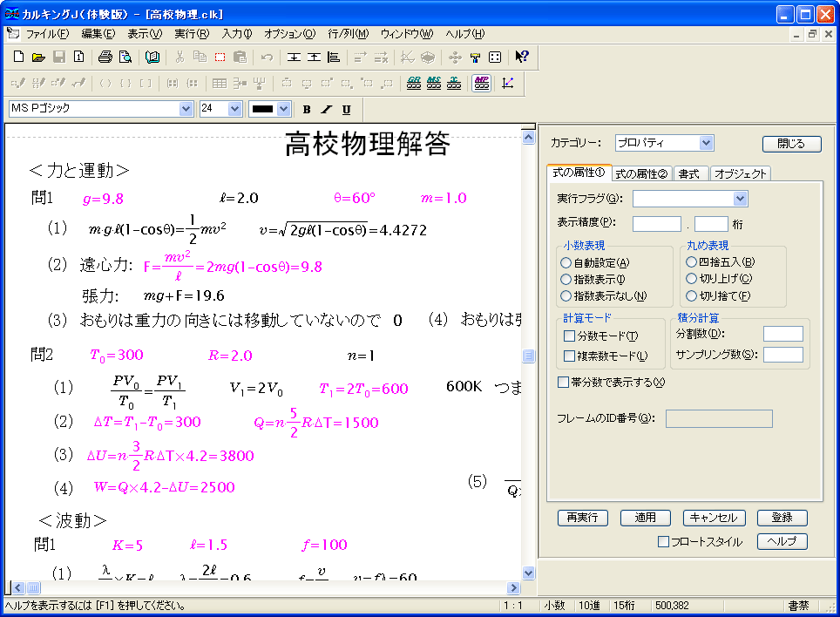
Task: Open the font size 24 dropdown
Action: pos(234,109)
